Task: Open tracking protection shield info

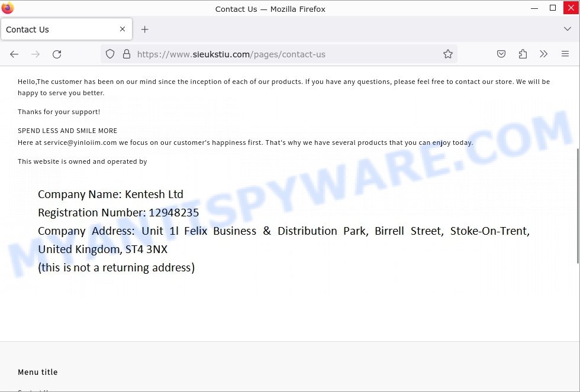Action: 110,54
